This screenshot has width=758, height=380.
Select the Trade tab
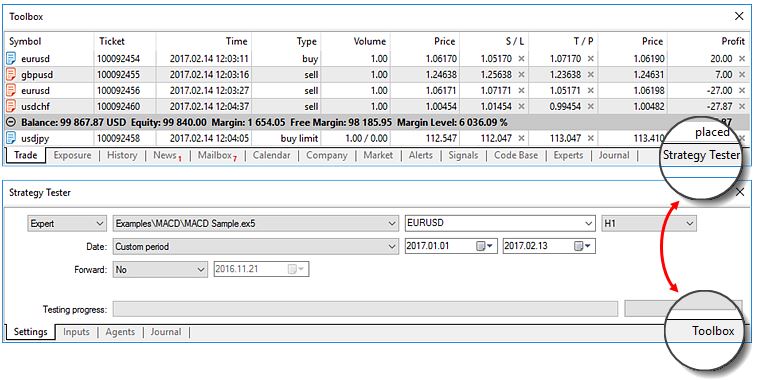26,155
